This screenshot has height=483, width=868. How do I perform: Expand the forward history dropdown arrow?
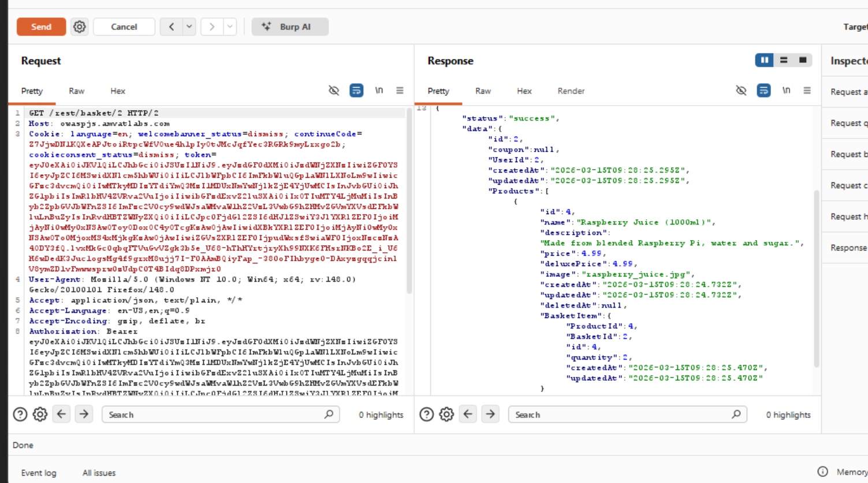pyautogui.click(x=230, y=27)
